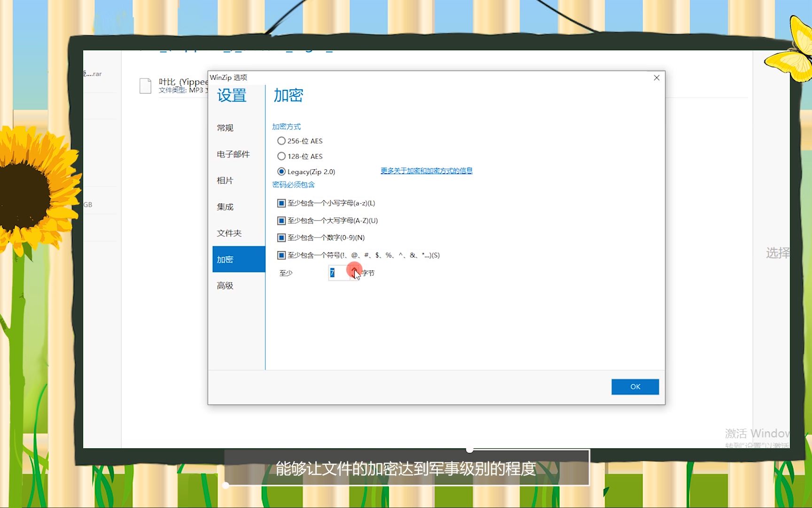Open the 常规 settings tab
Viewport: 812px width, 508px height.
tap(239, 128)
